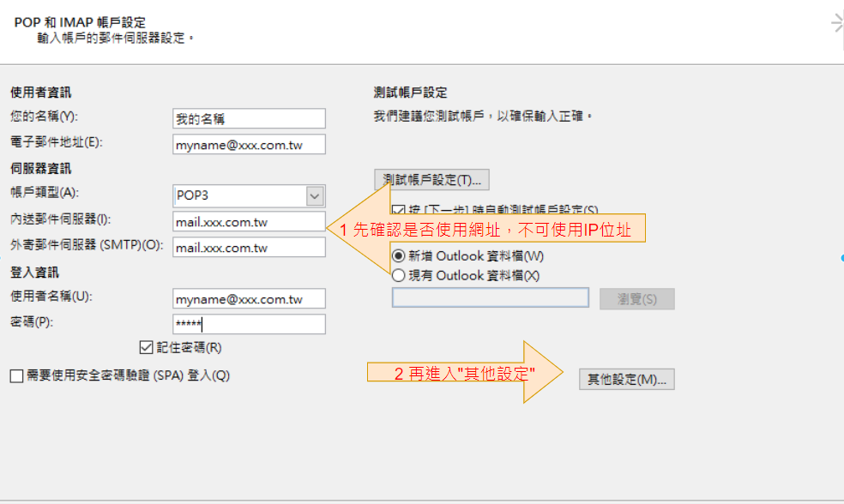The height and width of the screenshot is (504, 844).
Task: Open the 帳戶類型 POP3 dropdown
Action: tap(315, 195)
